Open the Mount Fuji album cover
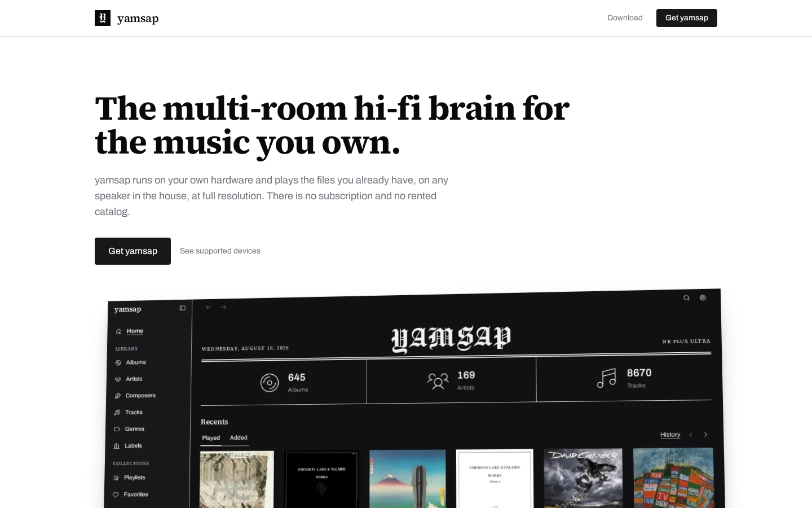 click(408, 479)
